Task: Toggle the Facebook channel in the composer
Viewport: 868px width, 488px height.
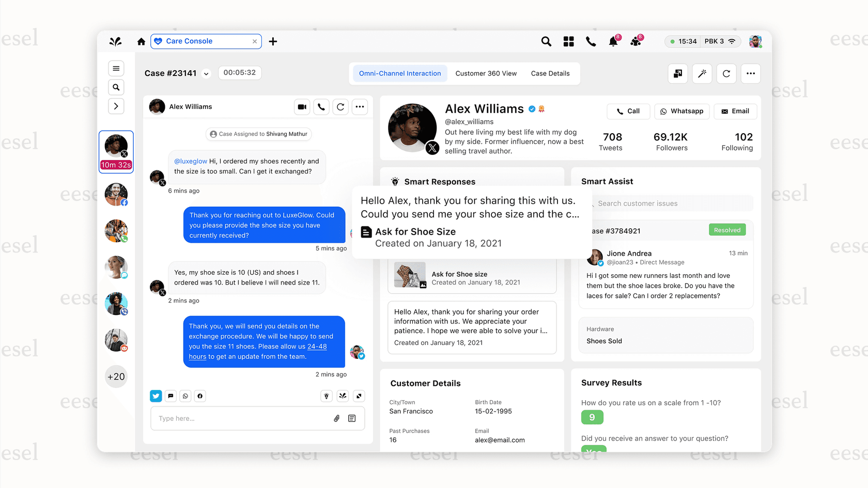Action: [x=200, y=396]
